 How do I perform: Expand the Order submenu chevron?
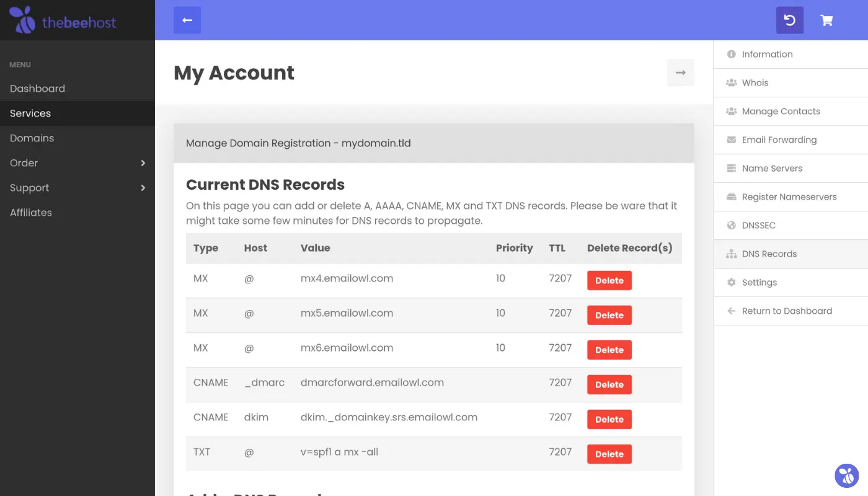tap(143, 163)
